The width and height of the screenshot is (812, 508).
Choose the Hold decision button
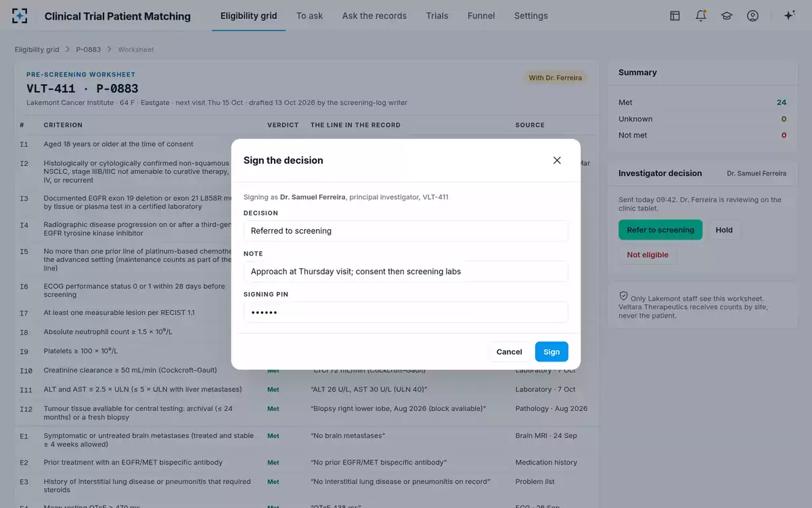point(724,230)
